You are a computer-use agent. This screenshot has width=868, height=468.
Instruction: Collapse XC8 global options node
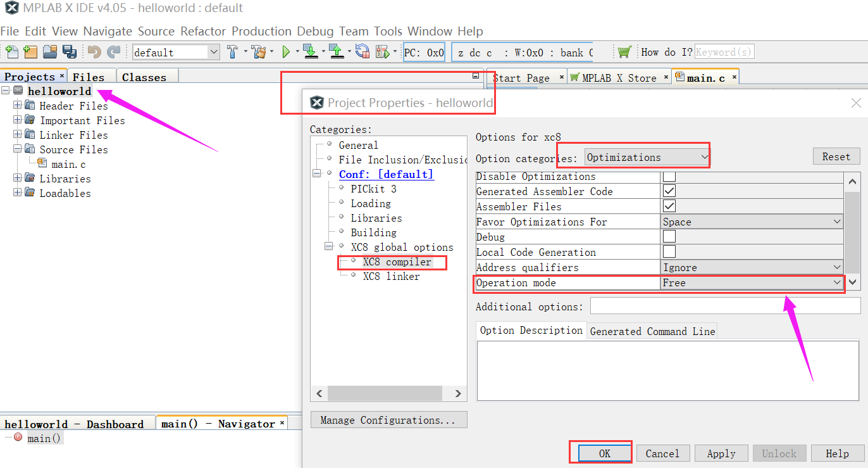329,246
